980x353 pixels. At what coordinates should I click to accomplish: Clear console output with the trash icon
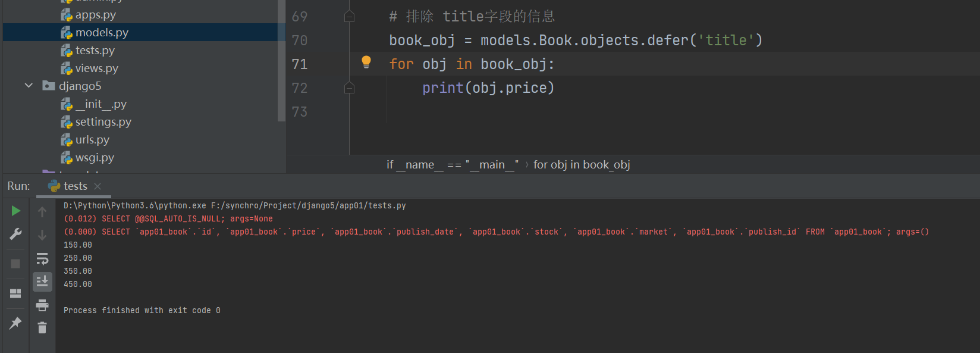(x=42, y=327)
